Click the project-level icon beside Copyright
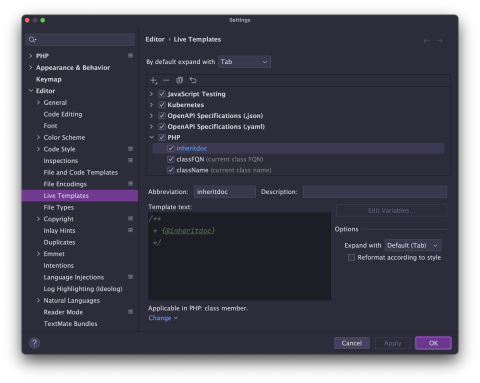The image size is (480, 383). (x=130, y=219)
